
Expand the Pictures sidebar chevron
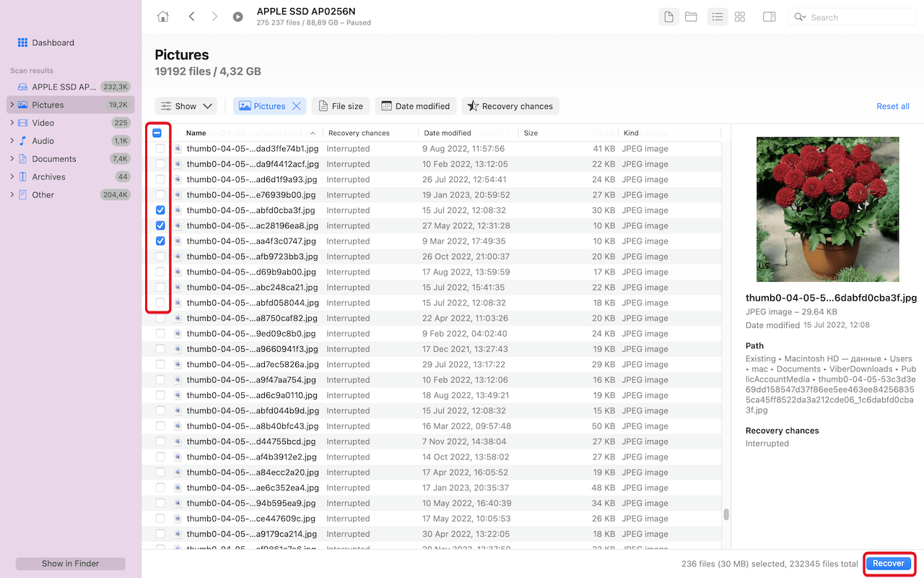coord(12,105)
